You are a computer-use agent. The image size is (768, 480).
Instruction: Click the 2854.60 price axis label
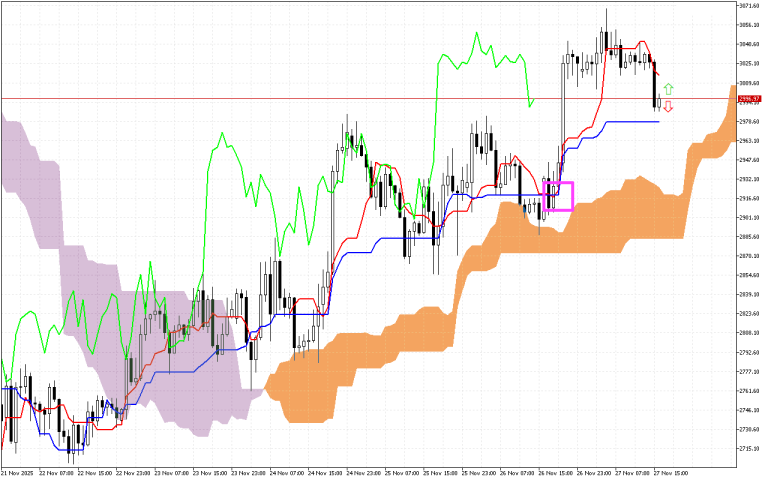[x=749, y=275]
